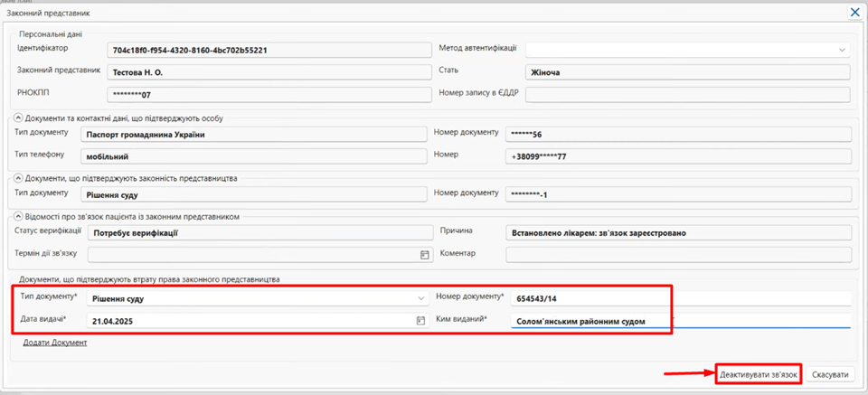Open calendar icon in Дата видачі field
Image resolution: width=868 pixels, height=395 pixels.
(x=421, y=320)
